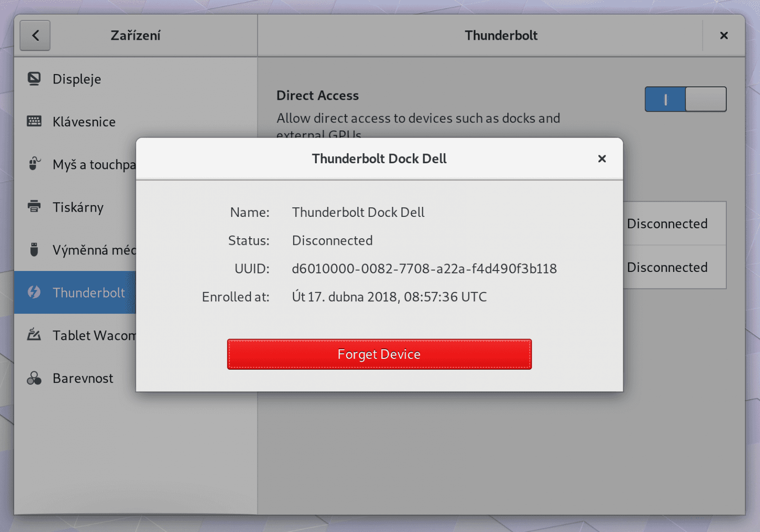Select the first Disconnected device entry
This screenshot has height=532, width=760.
pos(667,224)
